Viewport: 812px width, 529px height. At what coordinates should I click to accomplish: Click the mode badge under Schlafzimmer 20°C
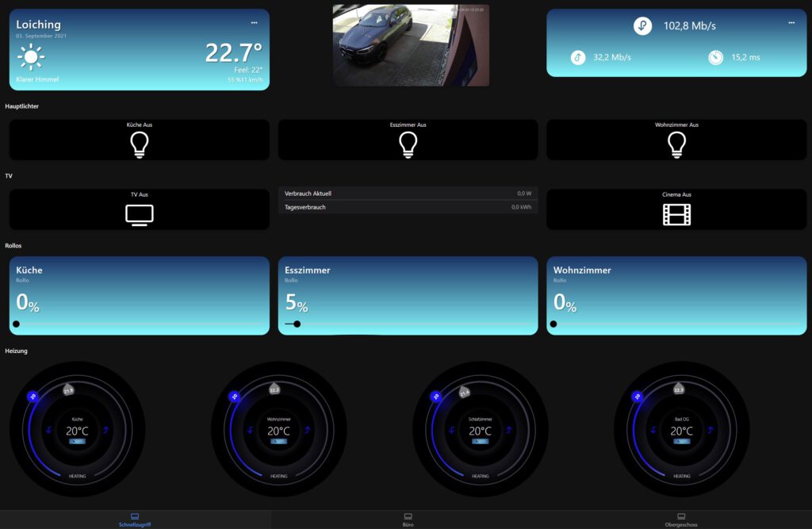coord(480,442)
